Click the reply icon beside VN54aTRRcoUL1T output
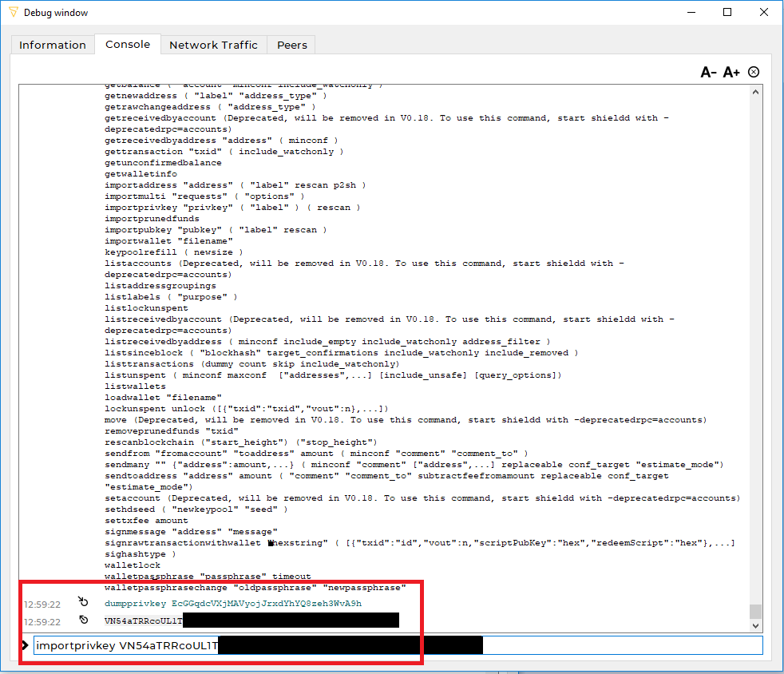Screen dimensions: 784x674 point(83,620)
